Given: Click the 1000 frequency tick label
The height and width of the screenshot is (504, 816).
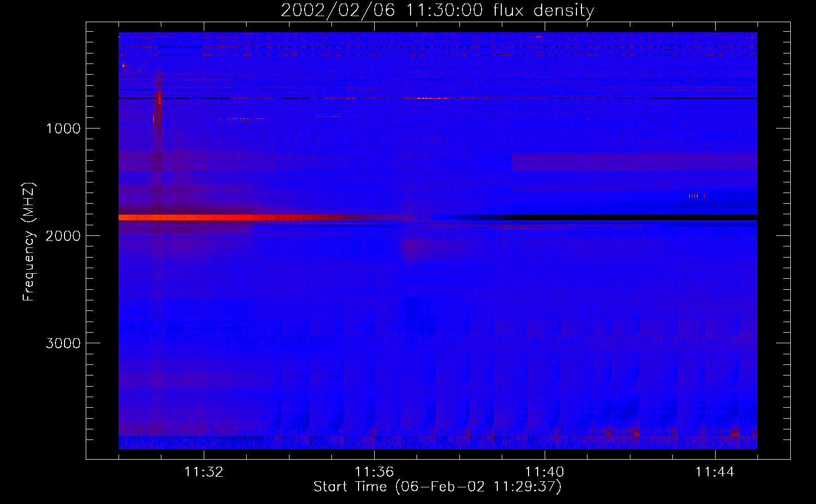Looking at the screenshot, I should pyautogui.click(x=63, y=129).
